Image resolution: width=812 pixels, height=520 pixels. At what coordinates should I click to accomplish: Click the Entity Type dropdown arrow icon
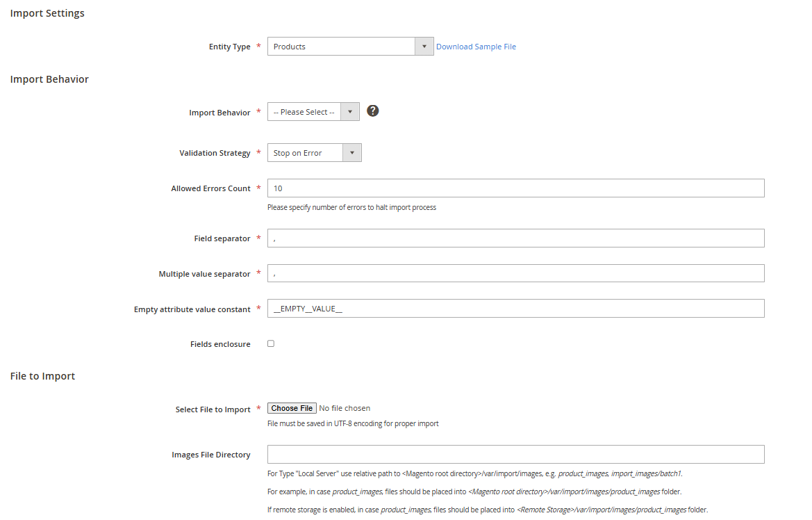(424, 46)
